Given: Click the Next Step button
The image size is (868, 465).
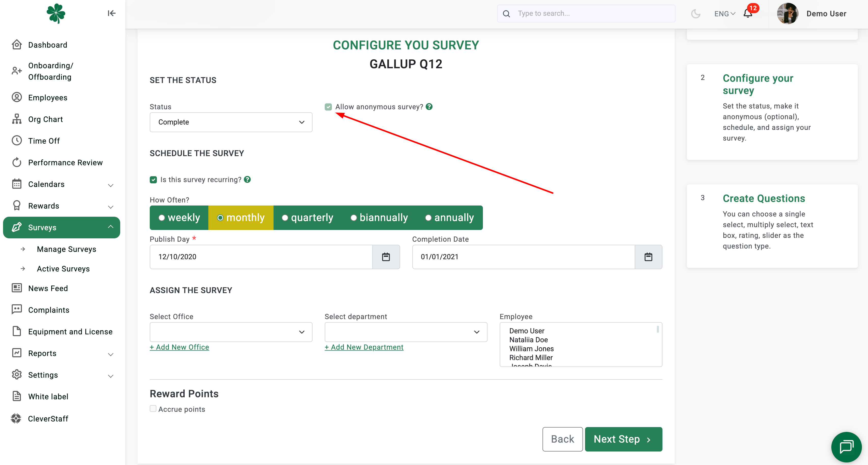Looking at the screenshot, I should point(623,439).
